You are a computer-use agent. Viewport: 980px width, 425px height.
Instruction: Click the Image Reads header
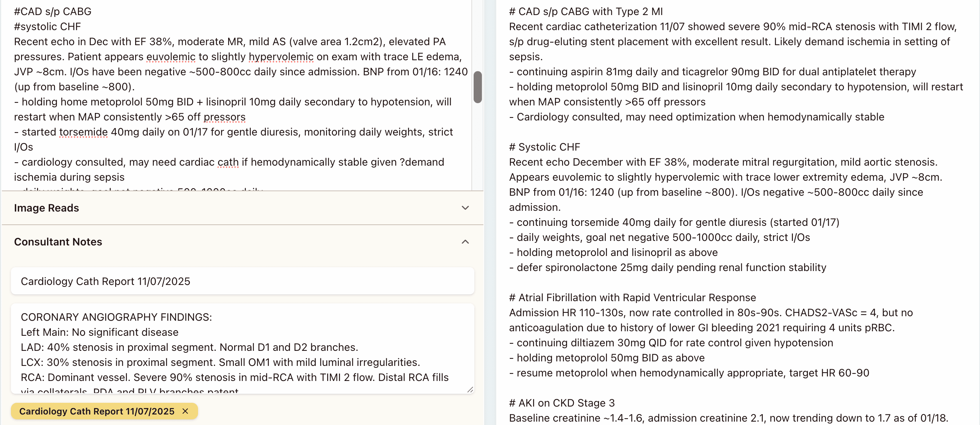tap(46, 208)
